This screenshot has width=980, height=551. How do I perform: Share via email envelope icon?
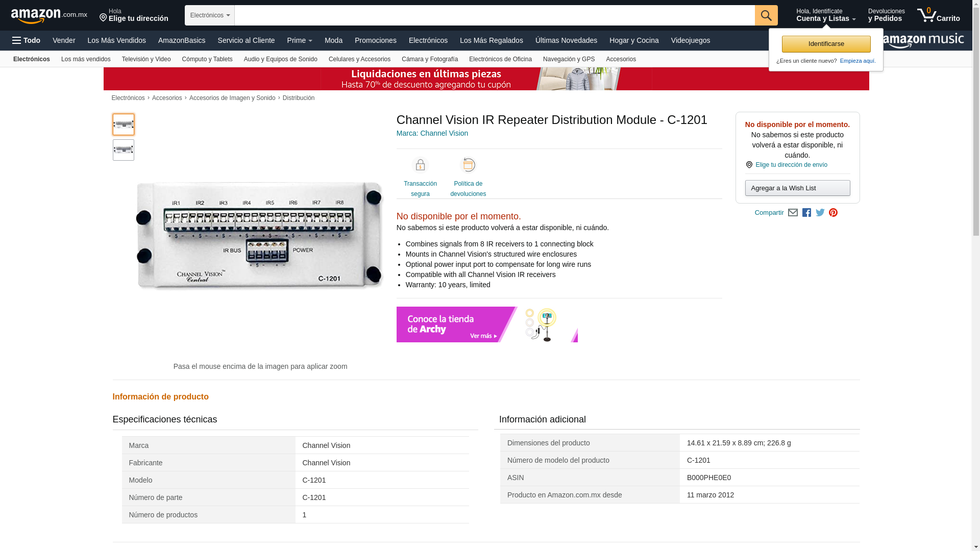click(793, 213)
